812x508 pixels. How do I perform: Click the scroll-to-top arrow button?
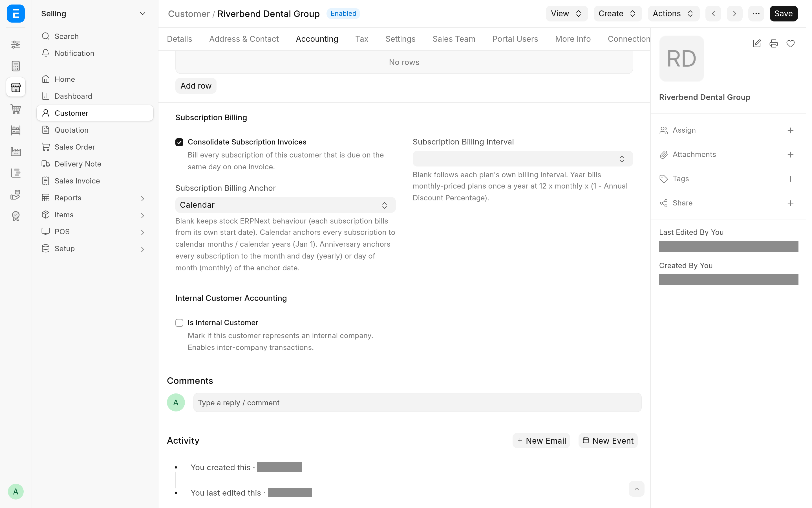(636, 489)
